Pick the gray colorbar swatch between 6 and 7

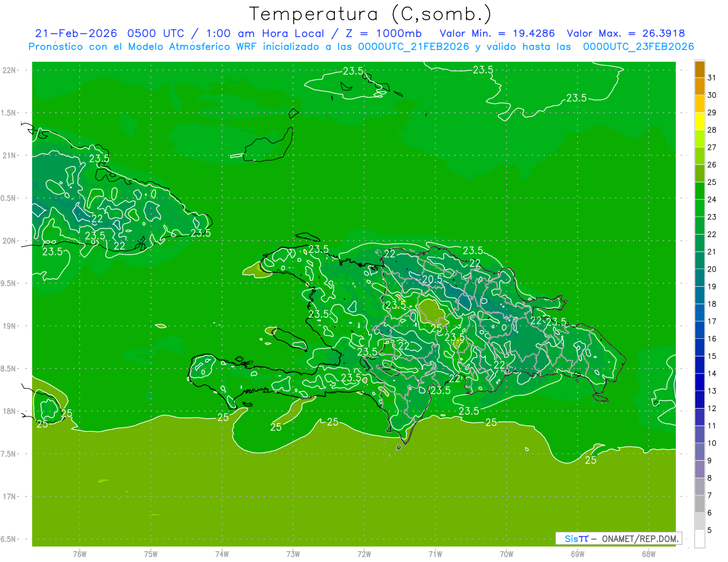coord(699,504)
